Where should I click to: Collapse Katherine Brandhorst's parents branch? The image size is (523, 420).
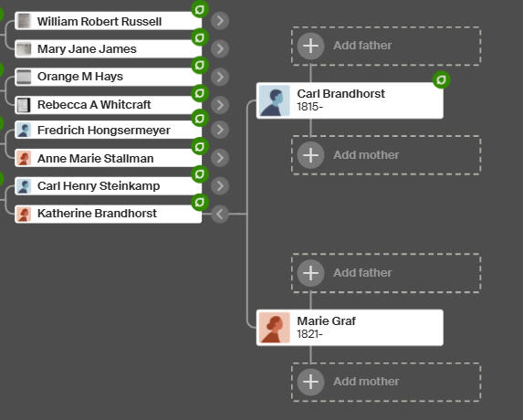coord(220,214)
